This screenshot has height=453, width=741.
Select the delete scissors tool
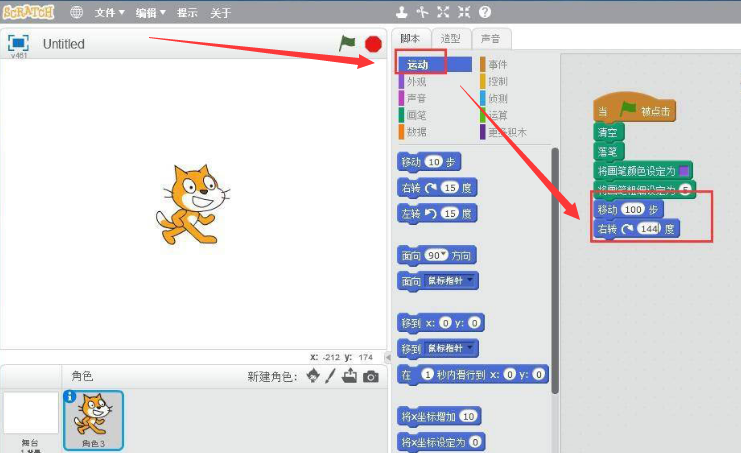coord(422,12)
